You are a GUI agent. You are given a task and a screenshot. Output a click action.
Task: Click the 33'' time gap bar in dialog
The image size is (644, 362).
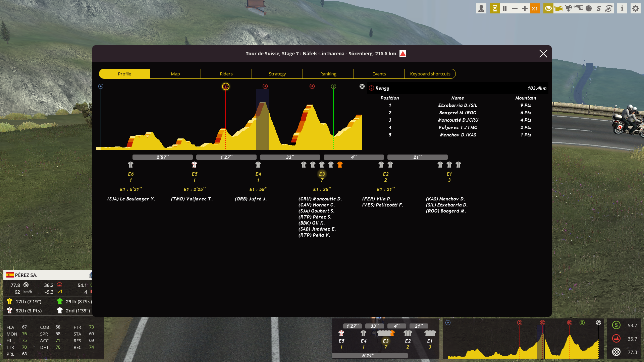pyautogui.click(x=290, y=157)
